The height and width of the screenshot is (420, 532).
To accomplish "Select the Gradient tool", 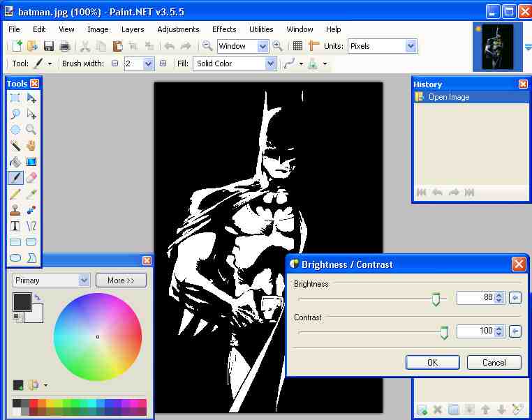I will point(31,162).
